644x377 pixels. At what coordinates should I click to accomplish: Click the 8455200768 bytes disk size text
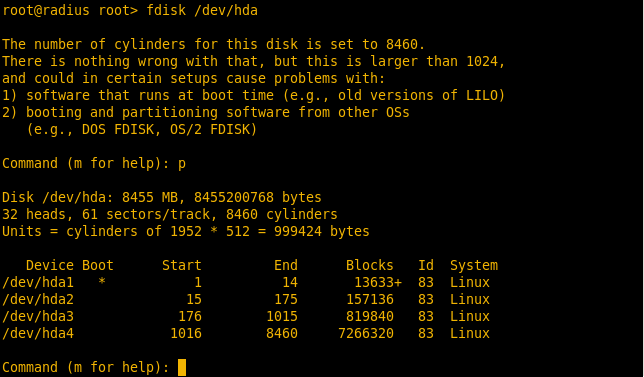coord(258,198)
